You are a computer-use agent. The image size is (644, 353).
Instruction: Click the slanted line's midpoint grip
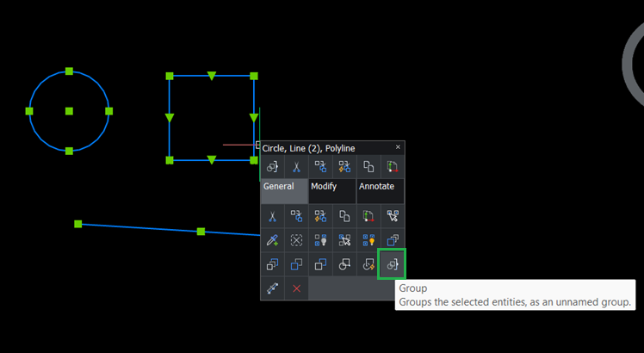pos(201,232)
